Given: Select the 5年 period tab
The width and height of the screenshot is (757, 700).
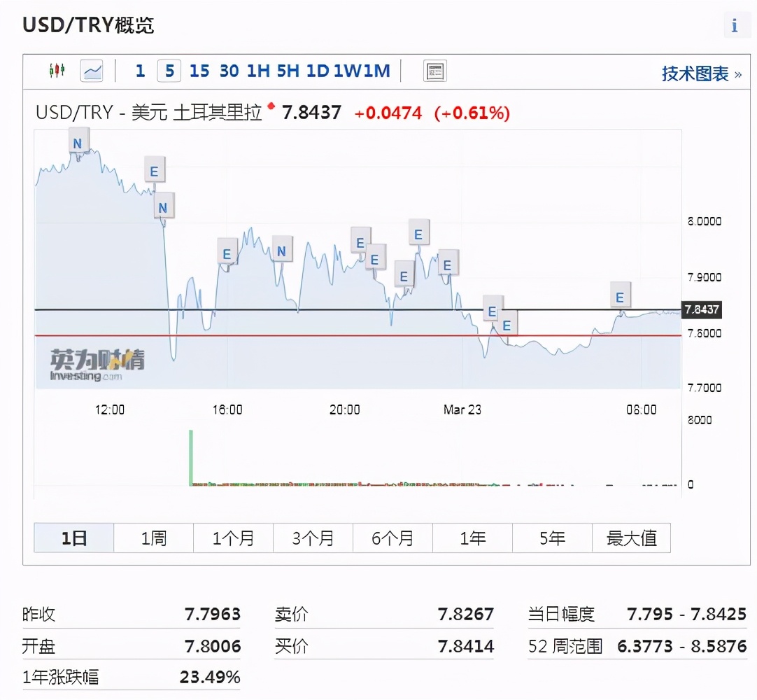Looking at the screenshot, I should [x=552, y=538].
